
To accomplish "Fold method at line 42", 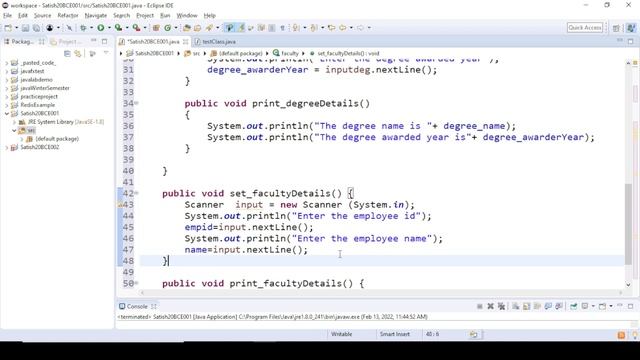I will click(137, 193).
